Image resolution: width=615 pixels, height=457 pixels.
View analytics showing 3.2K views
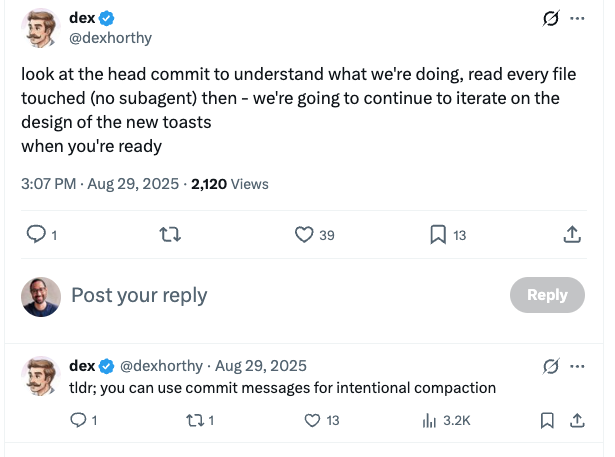point(446,421)
